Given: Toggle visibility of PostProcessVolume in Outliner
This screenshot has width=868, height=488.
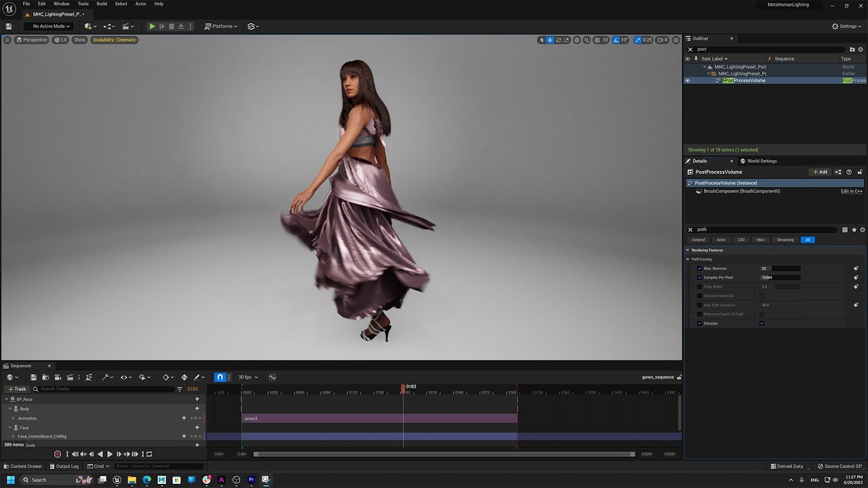Looking at the screenshot, I should tap(687, 81).
